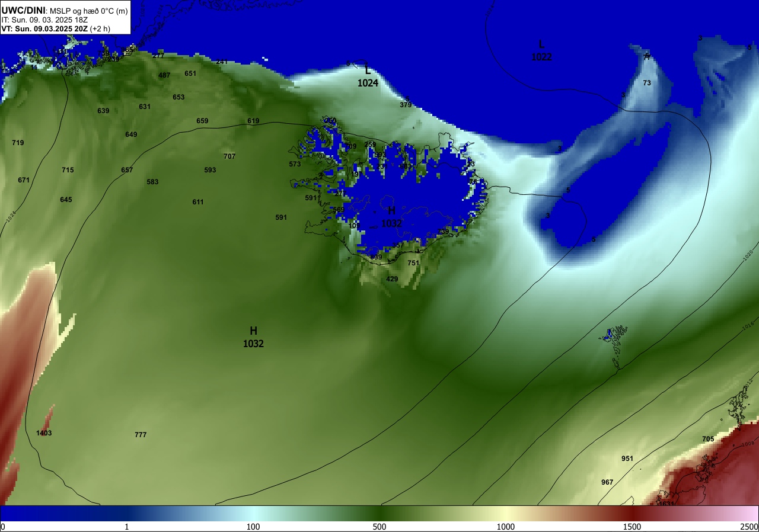This screenshot has width=759, height=532.
Task: Click the 967 height value
Action: coord(607,482)
